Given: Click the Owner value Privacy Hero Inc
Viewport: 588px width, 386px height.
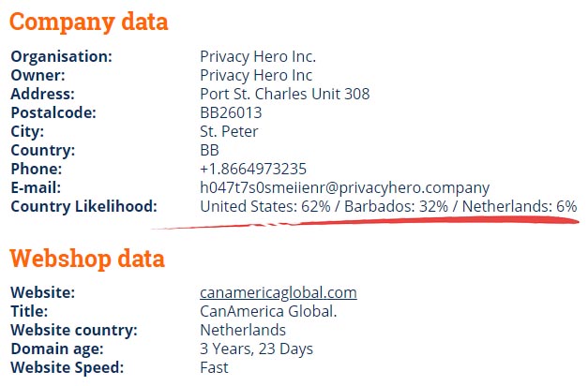Looking at the screenshot, I should click(256, 75).
